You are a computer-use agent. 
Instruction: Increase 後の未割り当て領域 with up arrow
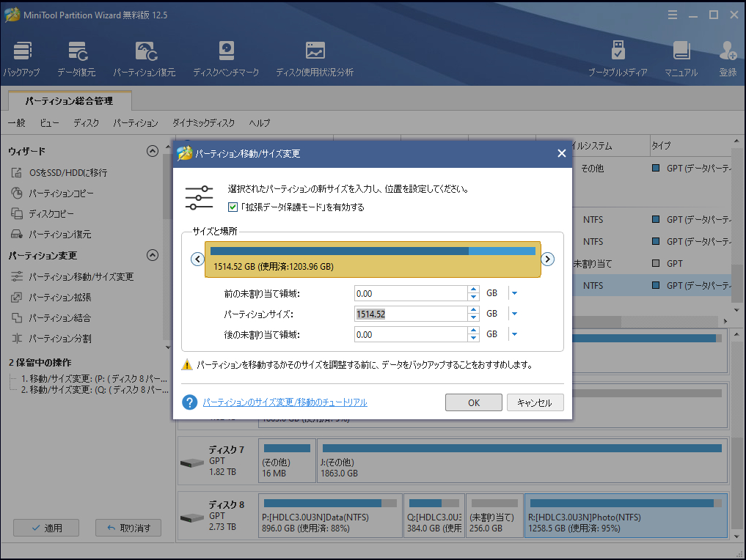473,331
